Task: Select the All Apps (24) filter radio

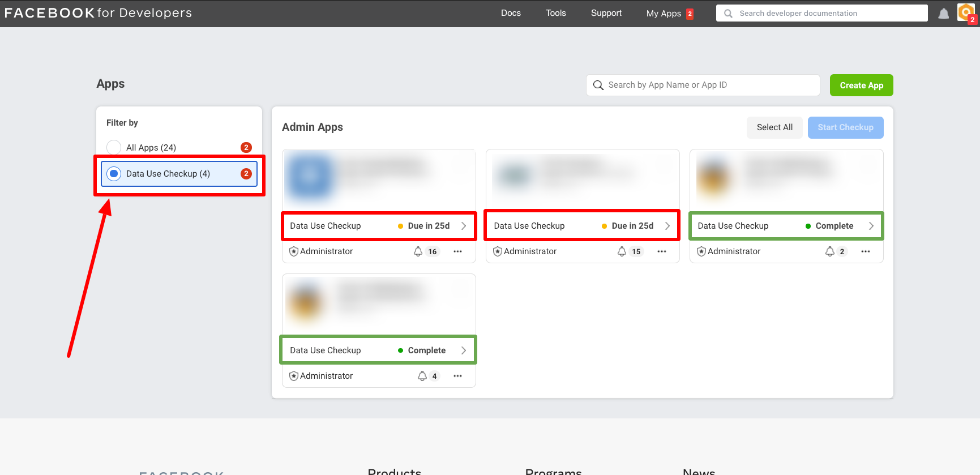Action: point(114,147)
